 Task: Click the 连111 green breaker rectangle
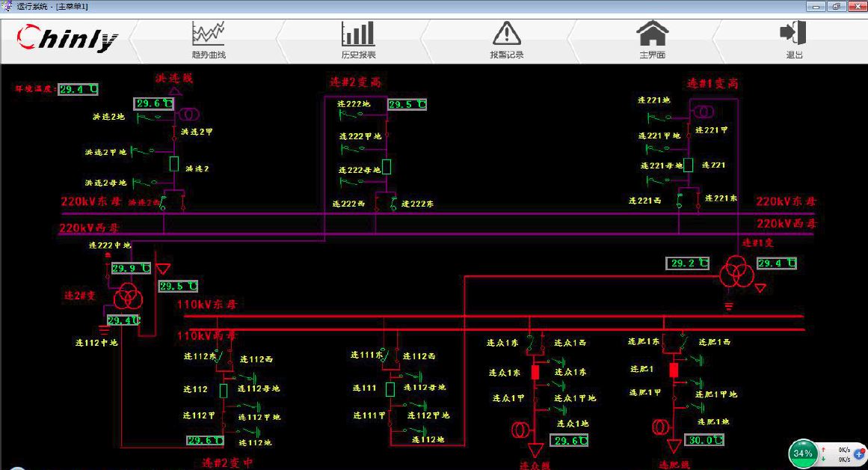coord(390,389)
